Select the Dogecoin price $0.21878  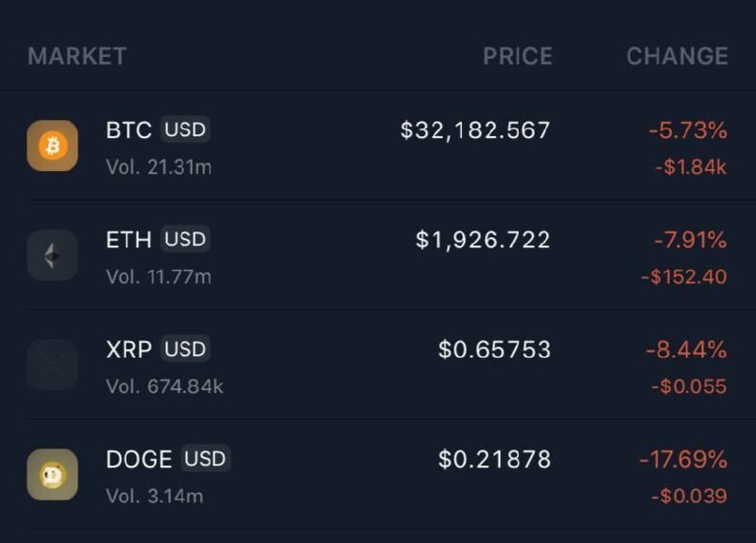(494, 460)
